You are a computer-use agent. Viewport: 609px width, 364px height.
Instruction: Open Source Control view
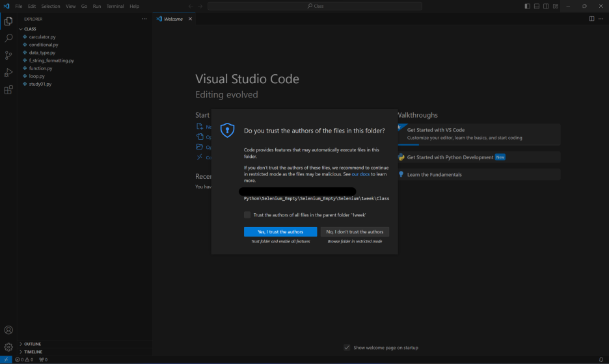(8, 55)
